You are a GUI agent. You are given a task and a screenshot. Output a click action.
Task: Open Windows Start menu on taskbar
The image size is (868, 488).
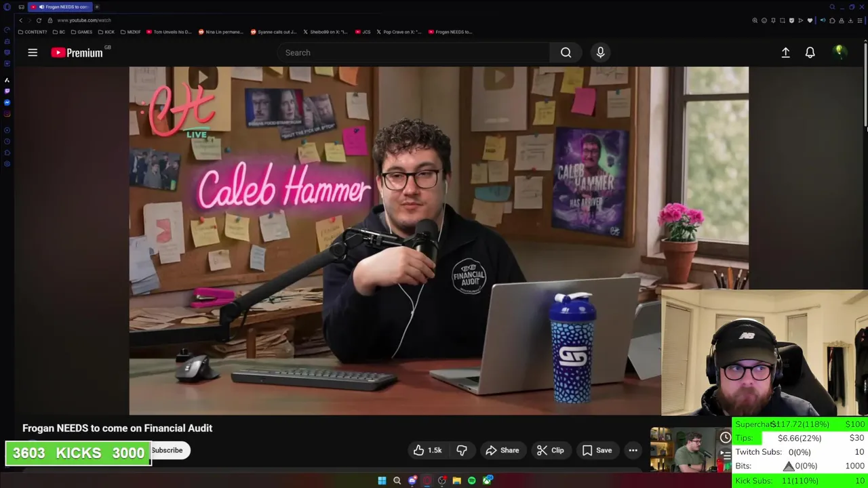click(x=382, y=481)
